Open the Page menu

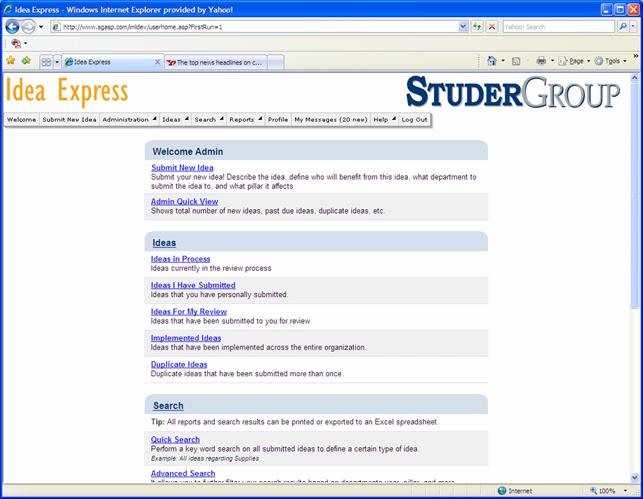point(574,61)
